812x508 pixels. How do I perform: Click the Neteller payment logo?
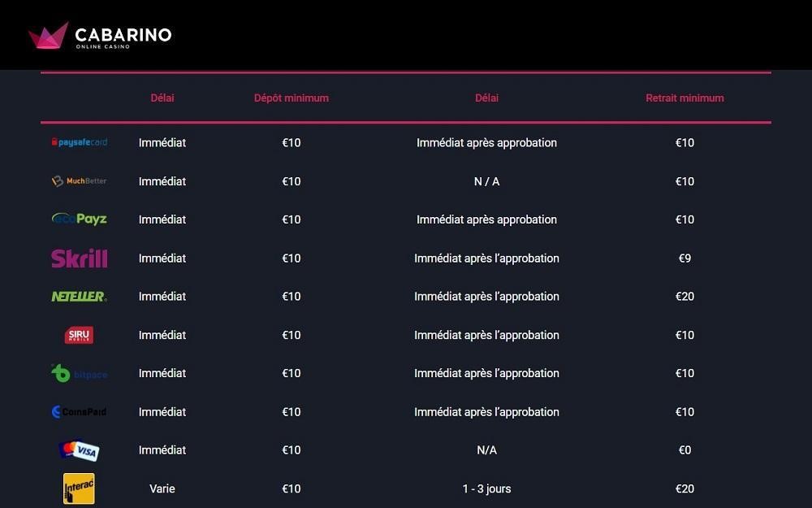[x=80, y=297]
